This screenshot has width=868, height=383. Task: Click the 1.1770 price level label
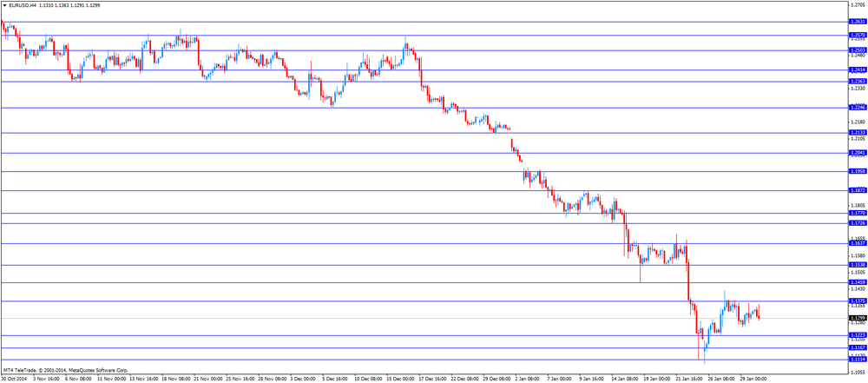[x=858, y=213]
